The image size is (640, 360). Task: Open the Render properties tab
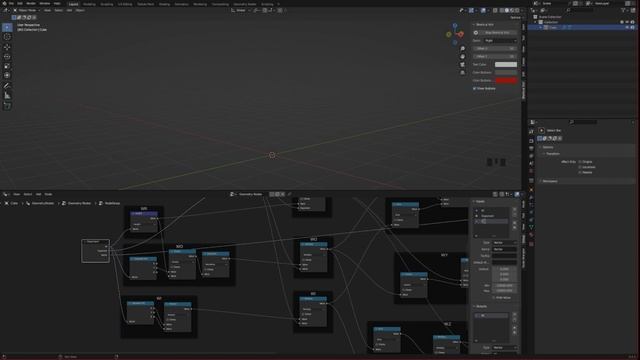click(x=531, y=141)
